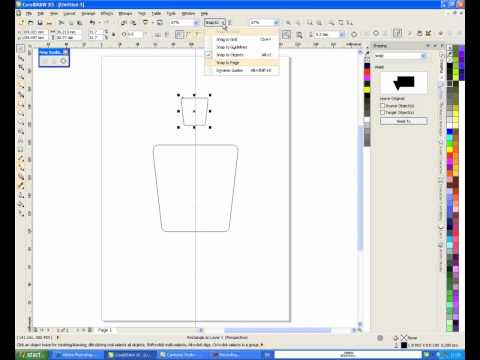Image resolution: width=480 pixels, height=360 pixels.
Task: Click the Open file icon
Action: 31,23
